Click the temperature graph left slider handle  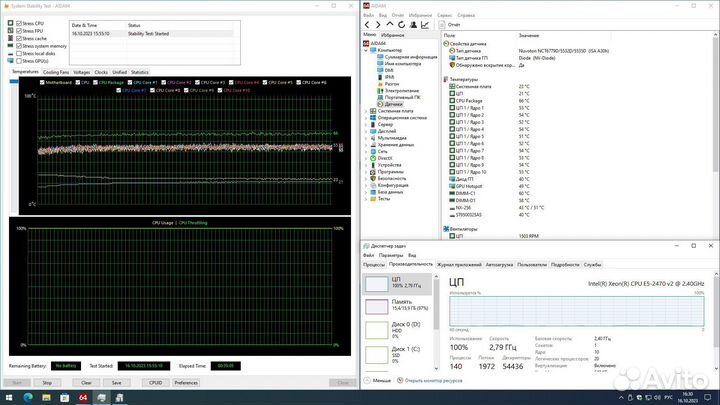(14, 81)
